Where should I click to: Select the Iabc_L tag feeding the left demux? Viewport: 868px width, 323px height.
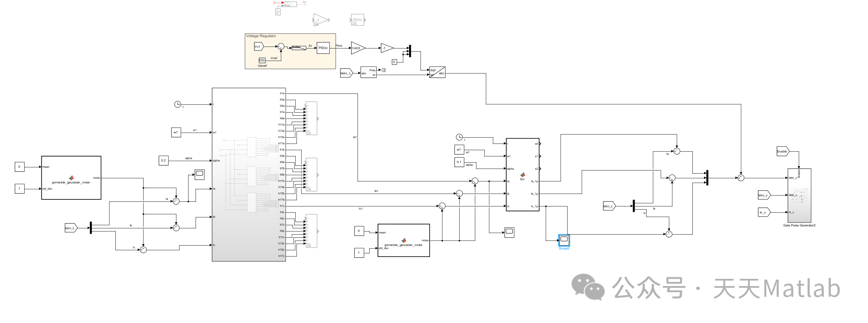(71, 228)
